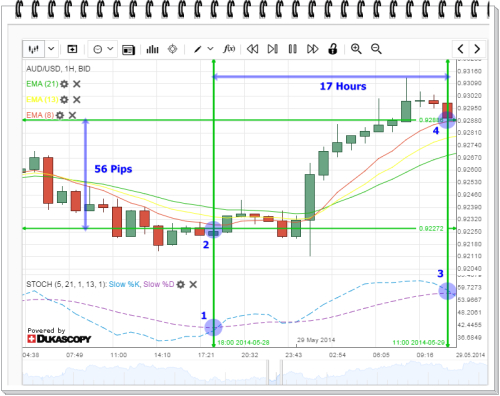The height and width of the screenshot is (396, 500).
Task: Click the rewind playback button
Action: click(x=252, y=49)
